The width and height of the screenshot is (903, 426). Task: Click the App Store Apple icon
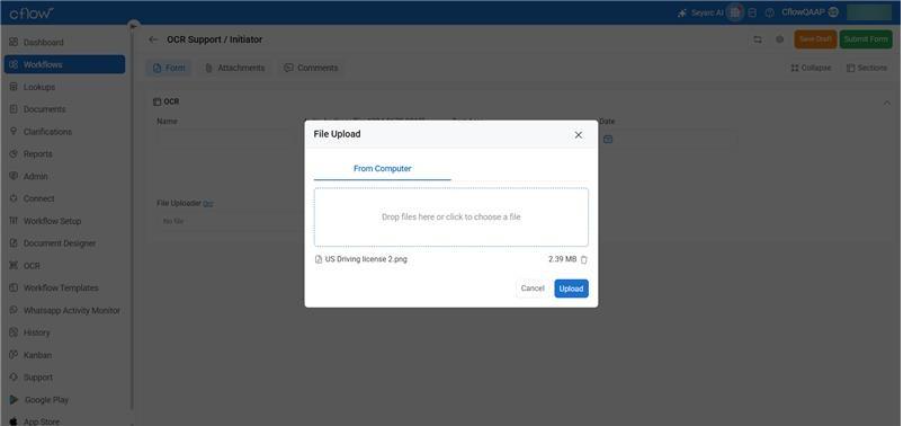click(x=14, y=421)
